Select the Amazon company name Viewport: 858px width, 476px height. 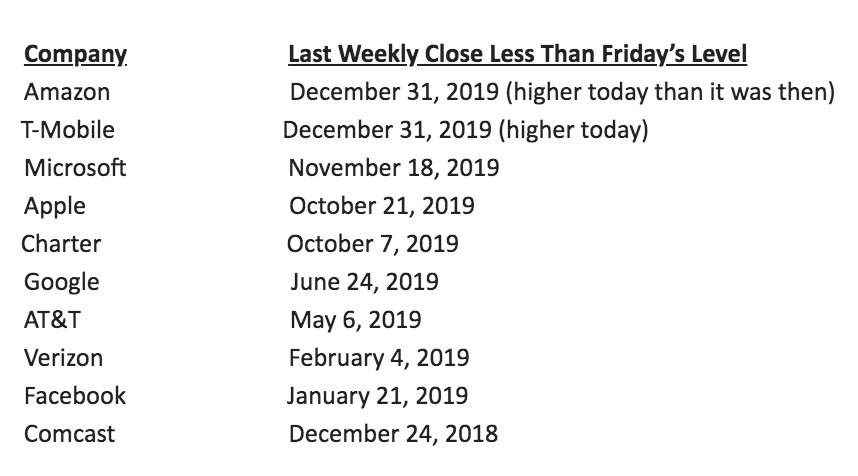pos(67,93)
